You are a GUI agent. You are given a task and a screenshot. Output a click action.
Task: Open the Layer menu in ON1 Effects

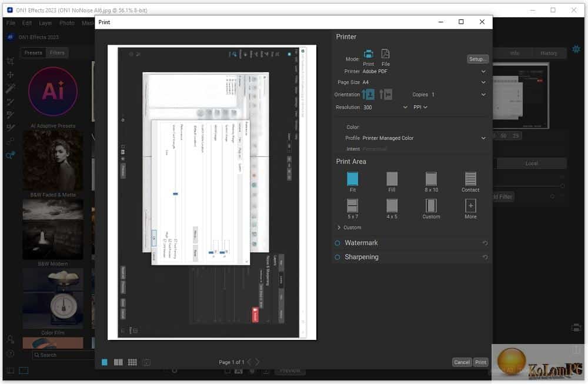click(45, 24)
